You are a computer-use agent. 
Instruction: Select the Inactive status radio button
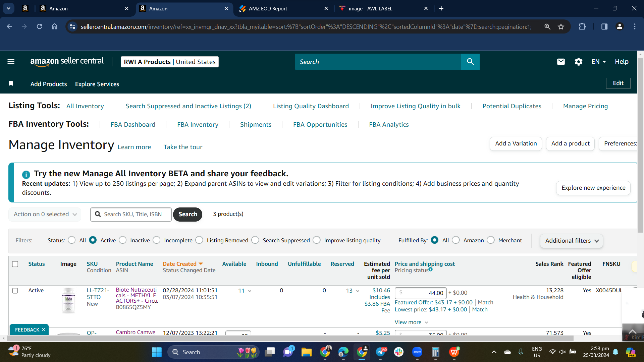pos(123,240)
